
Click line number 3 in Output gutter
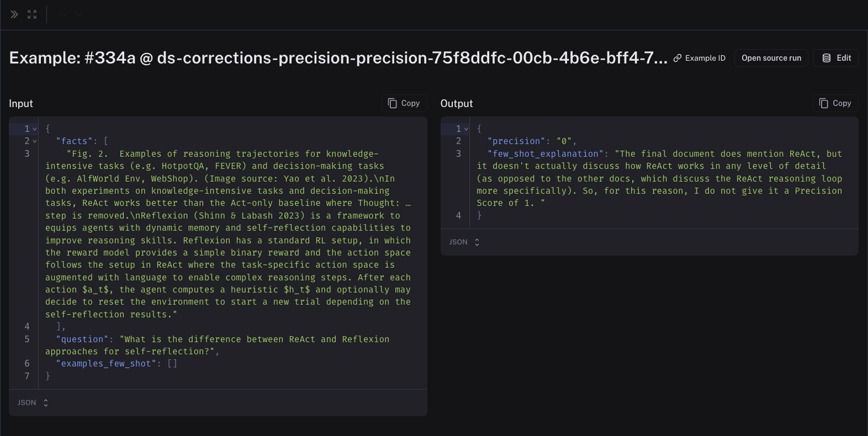tap(458, 154)
